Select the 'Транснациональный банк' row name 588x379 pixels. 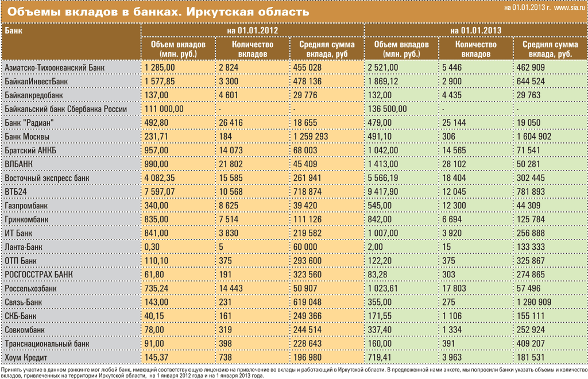[47, 343]
